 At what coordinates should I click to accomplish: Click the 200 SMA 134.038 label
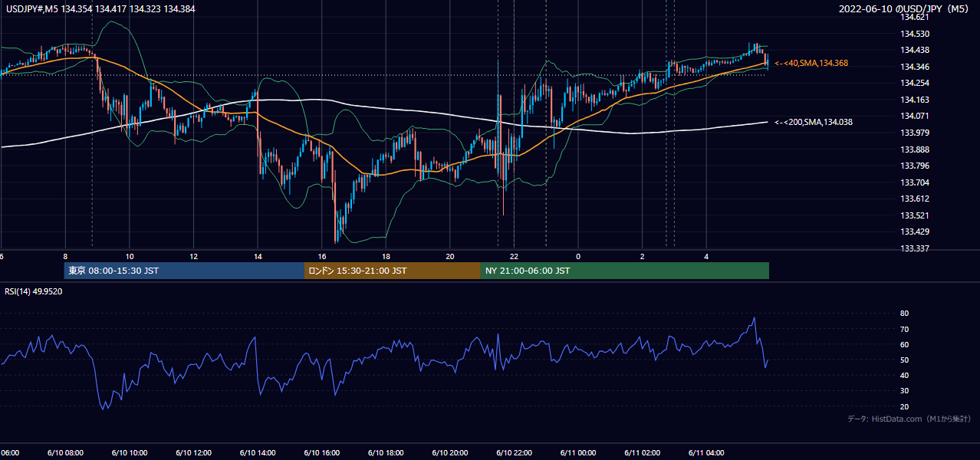(x=814, y=122)
